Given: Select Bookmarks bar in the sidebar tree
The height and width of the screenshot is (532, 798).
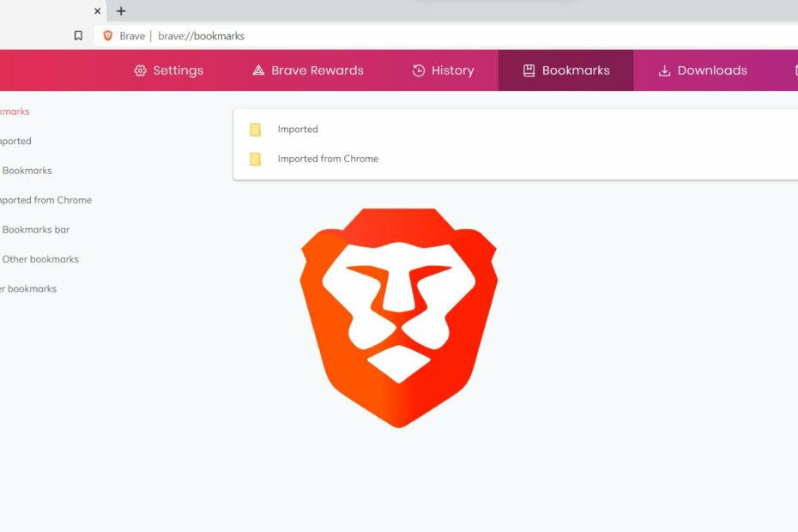Looking at the screenshot, I should 36,230.
